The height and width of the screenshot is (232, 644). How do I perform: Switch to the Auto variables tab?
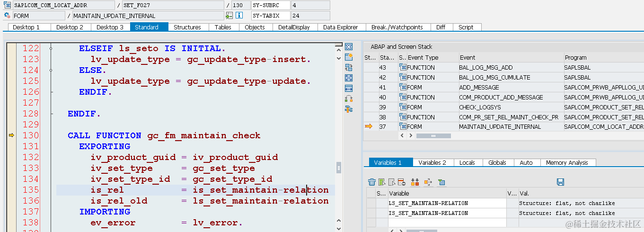(x=526, y=162)
